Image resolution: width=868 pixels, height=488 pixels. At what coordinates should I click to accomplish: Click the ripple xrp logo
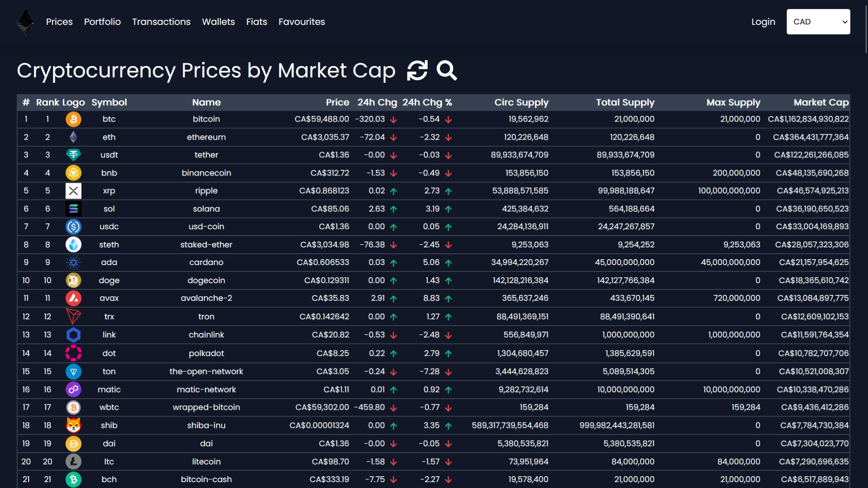coord(73,191)
